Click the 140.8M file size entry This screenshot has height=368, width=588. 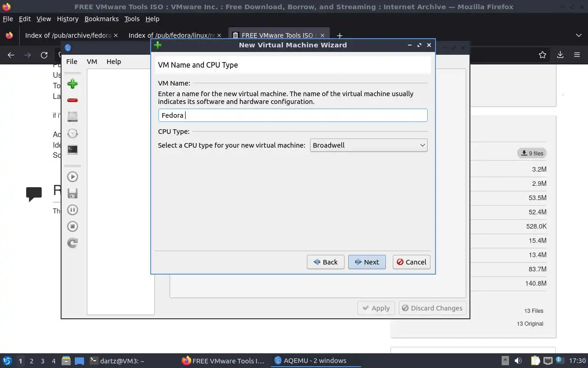tap(536, 283)
